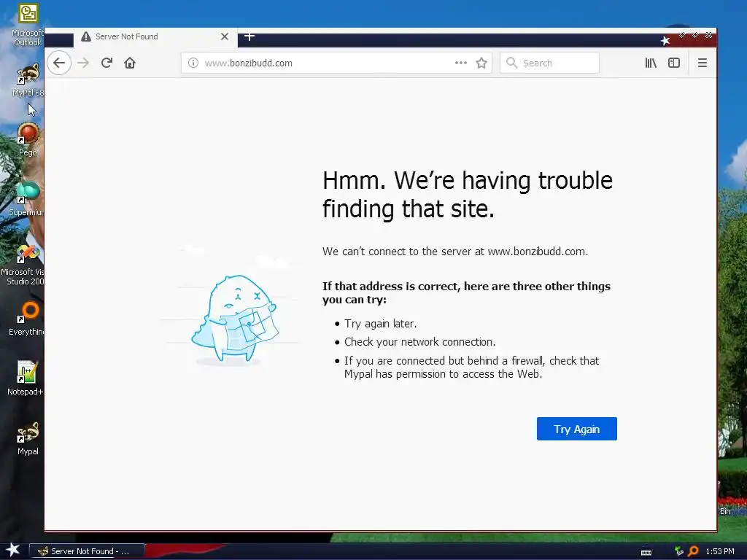Screen dimensions: 747x560
Task: Click the forward navigation arrow
Action: pos(83,63)
